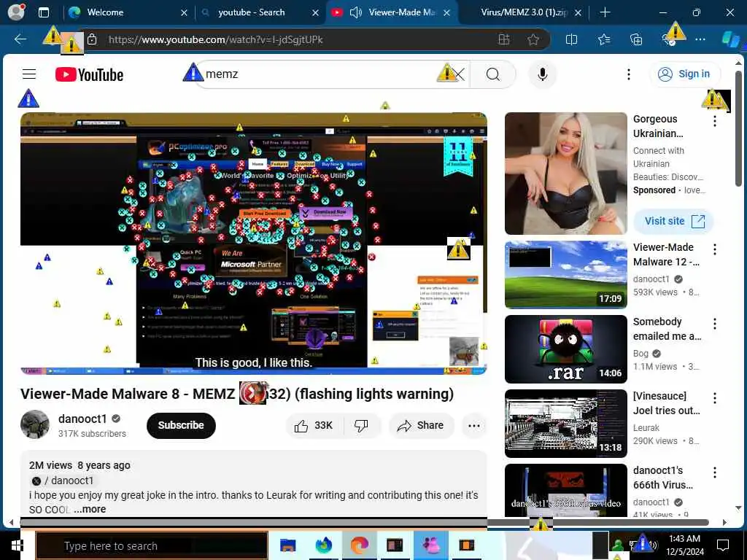Open the notification center icon
The image size is (747, 560).
(x=723, y=545)
